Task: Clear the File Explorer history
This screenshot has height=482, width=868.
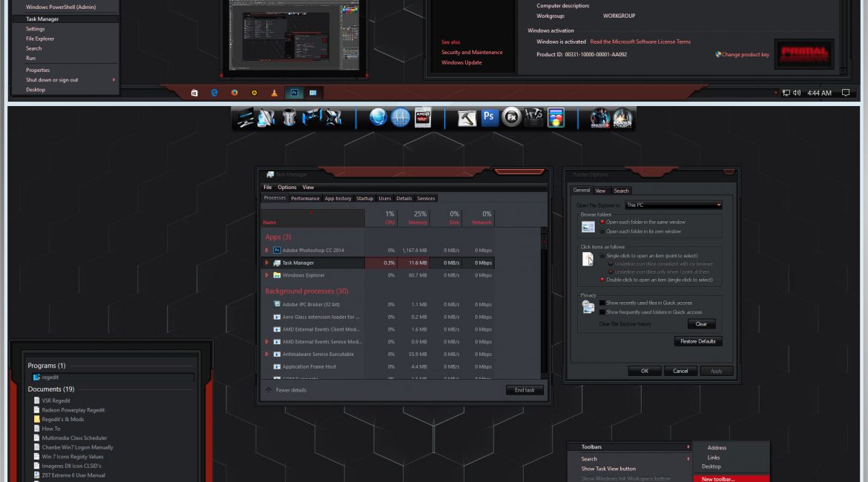Action: click(x=701, y=324)
